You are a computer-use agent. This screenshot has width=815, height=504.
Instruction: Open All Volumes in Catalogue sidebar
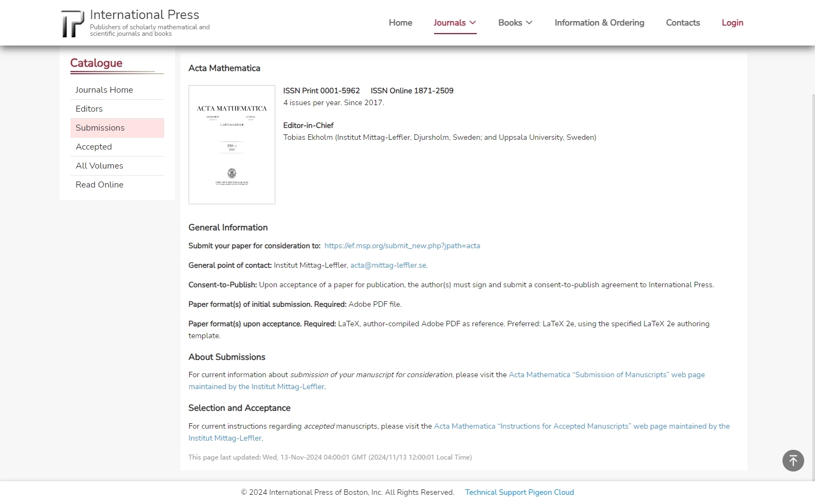tap(117, 166)
